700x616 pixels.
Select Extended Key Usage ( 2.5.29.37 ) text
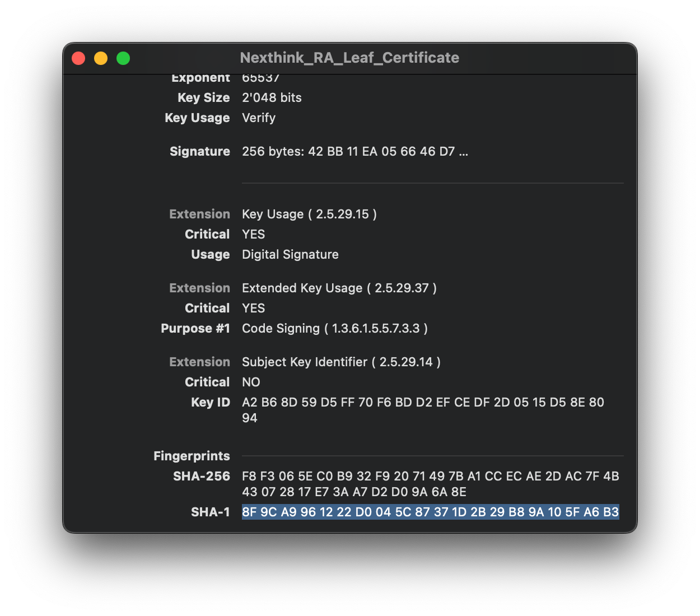pyautogui.click(x=339, y=288)
